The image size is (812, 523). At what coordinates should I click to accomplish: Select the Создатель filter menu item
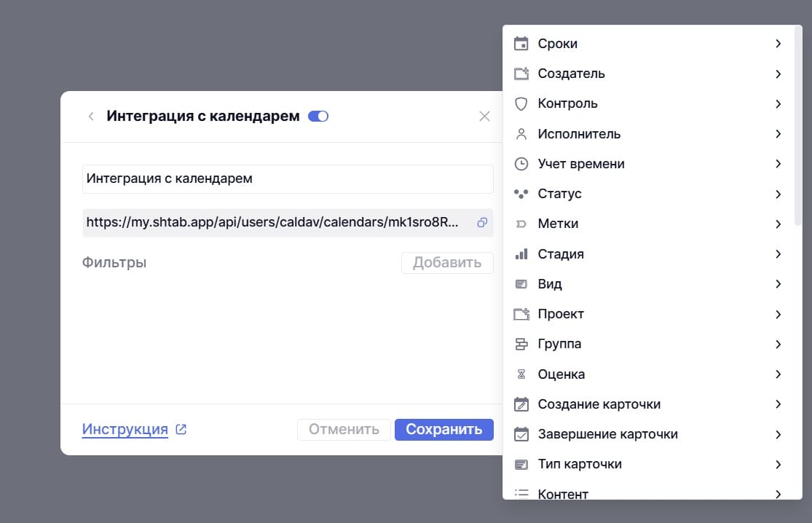pyautogui.click(x=571, y=74)
